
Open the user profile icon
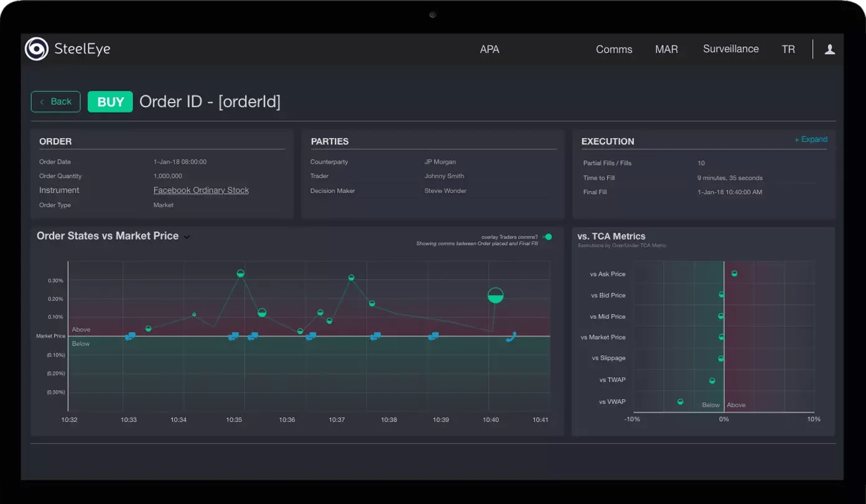829,49
